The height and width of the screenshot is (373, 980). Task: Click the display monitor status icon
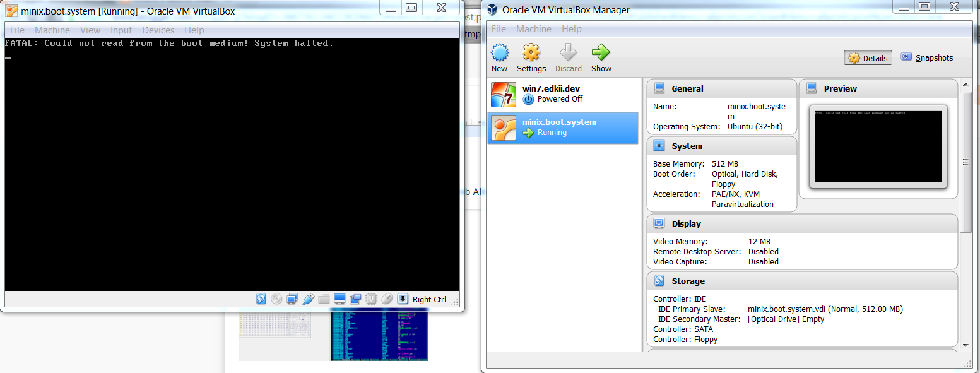(x=339, y=299)
